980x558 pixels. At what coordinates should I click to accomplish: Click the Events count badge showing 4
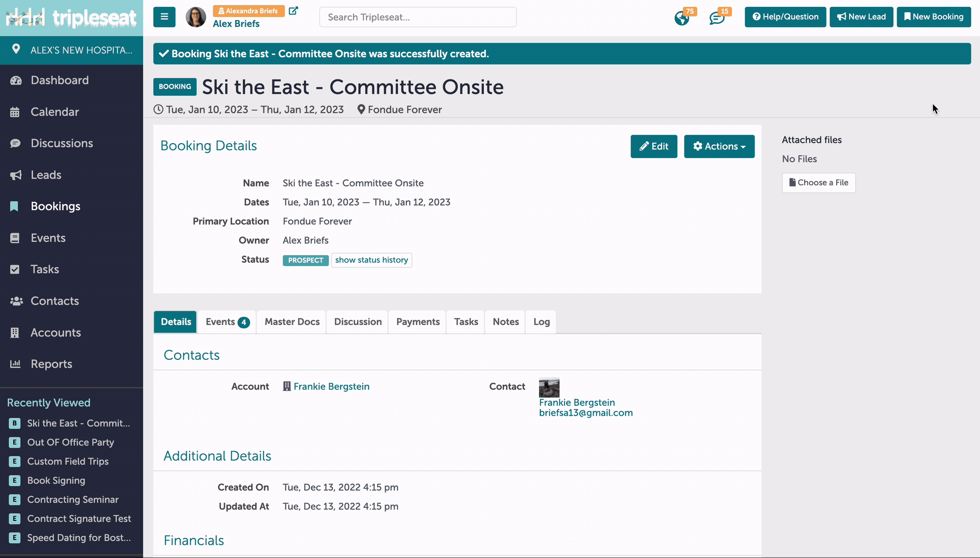click(x=244, y=322)
